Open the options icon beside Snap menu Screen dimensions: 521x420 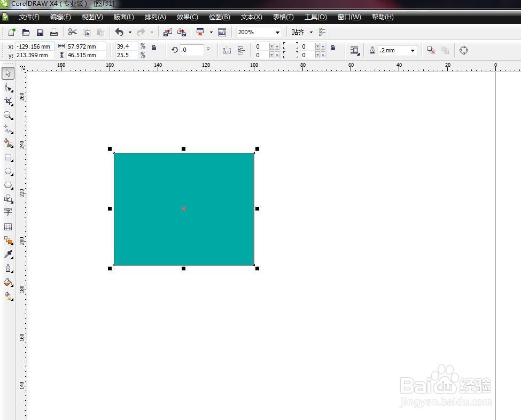(x=322, y=32)
